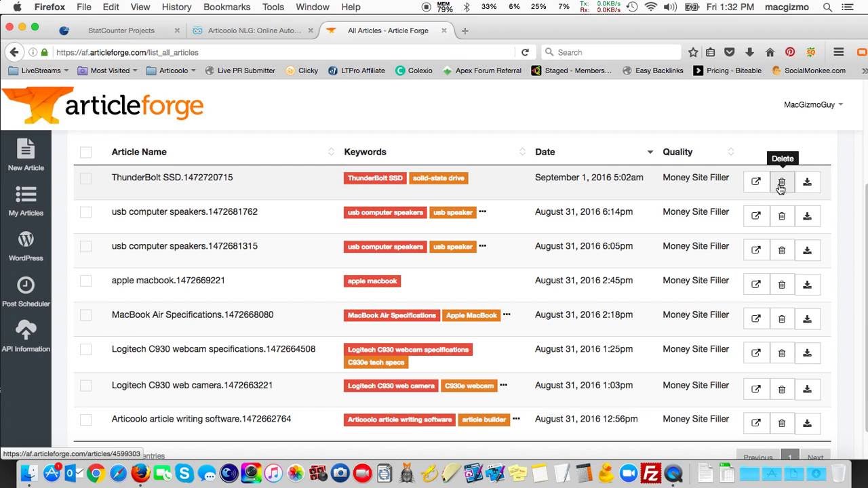Open the LTPro Affiliate bookmark

pyautogui.click(x=356, y=70)
